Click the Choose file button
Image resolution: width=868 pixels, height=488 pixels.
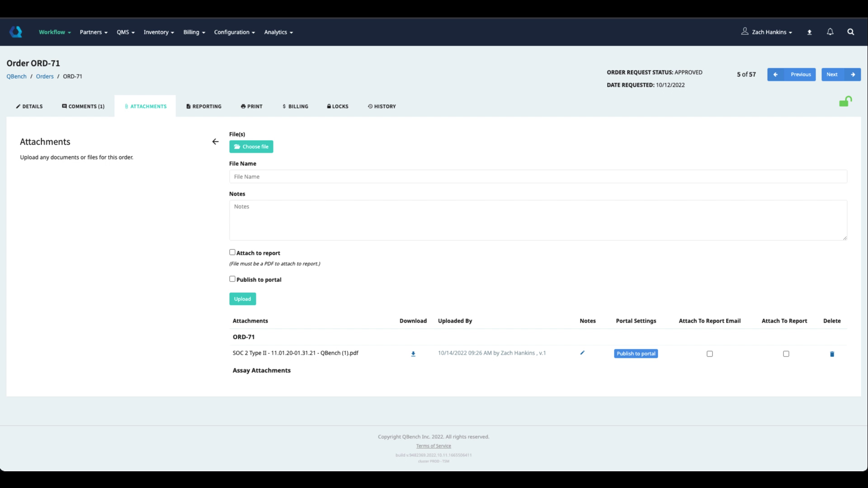[251, 146]
